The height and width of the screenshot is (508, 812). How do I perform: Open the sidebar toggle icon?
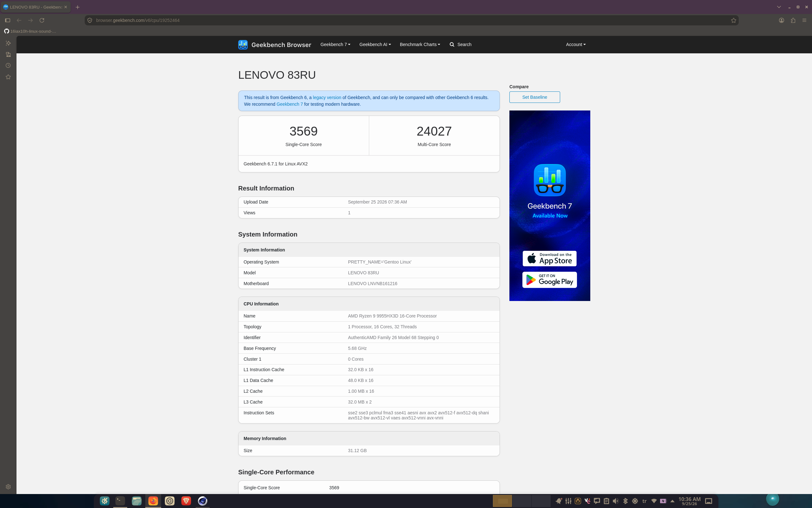[x=8, y=20]
